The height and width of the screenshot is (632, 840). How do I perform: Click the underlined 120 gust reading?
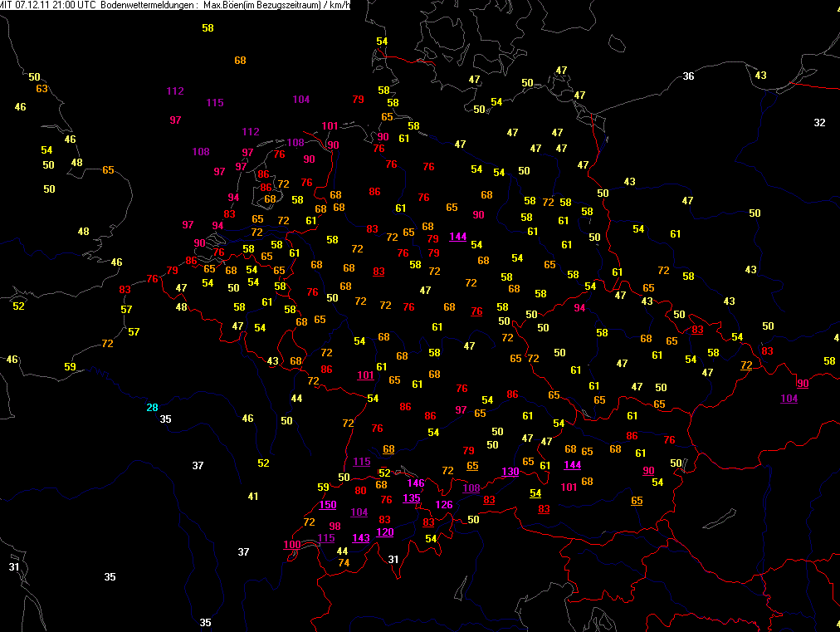[384, 532]
